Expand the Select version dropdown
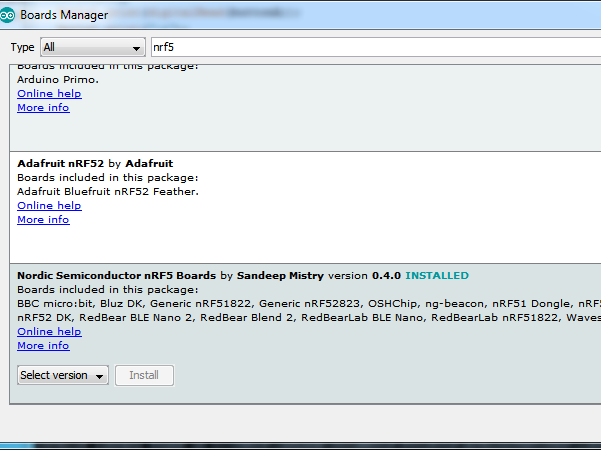Viewport: 601px width, 450px height. [63, 375]
